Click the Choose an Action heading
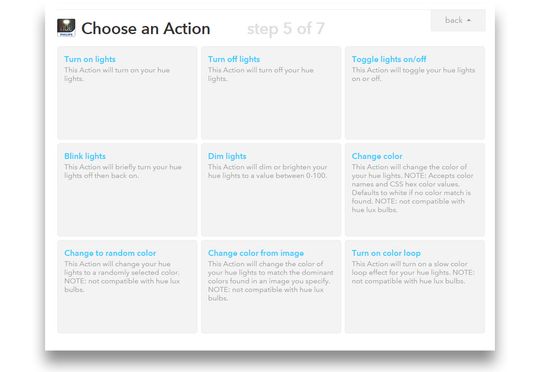 pyautogui.click(x=146, y=28)
